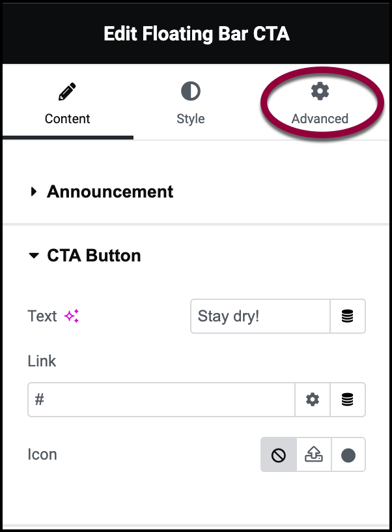Choose the Upload SVG icon option
Viewport: 392px width, 532px height.
click(314, 454)
